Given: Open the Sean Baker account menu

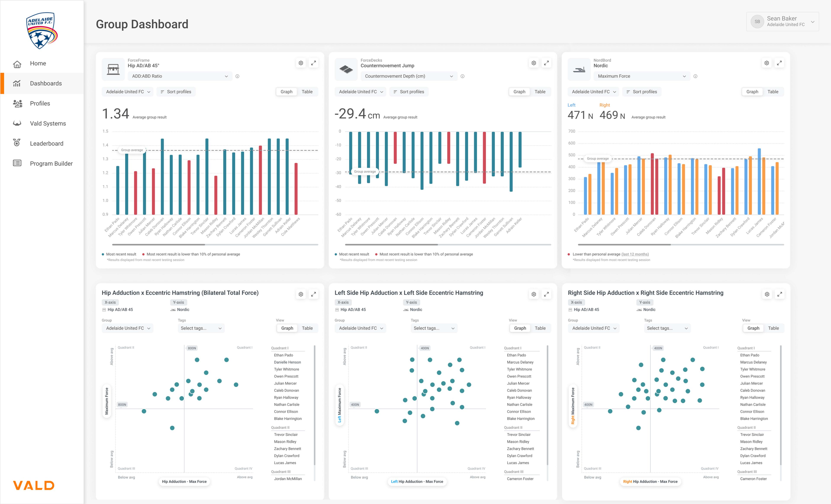Looking at the screenshot, I should coord(783,22).
